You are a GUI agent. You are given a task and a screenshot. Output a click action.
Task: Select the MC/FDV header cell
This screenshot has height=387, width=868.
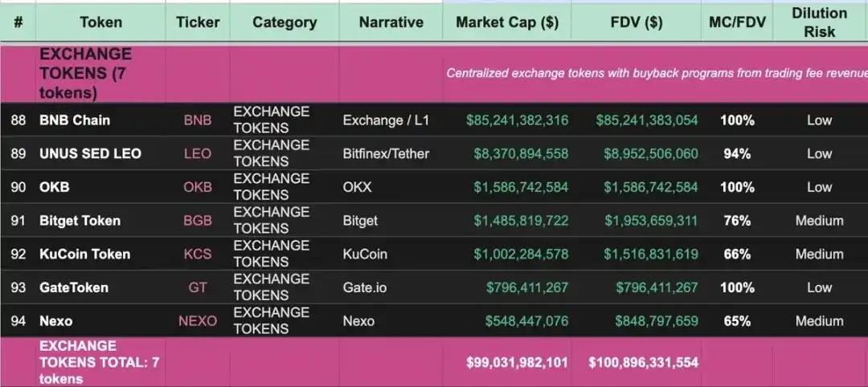(737, 22)
